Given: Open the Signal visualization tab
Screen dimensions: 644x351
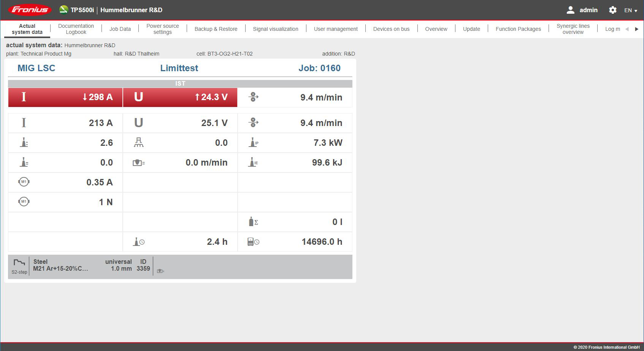Looking at the screenshot, I should coord(276,29).
